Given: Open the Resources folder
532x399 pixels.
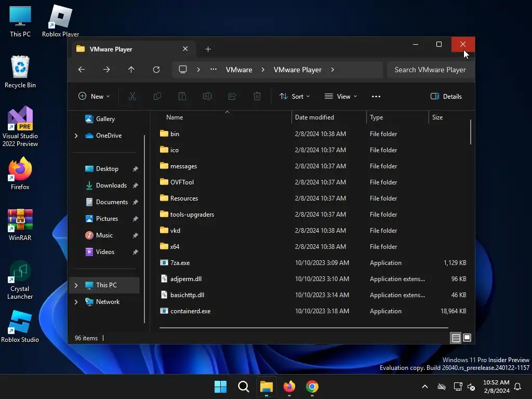Looking at the screenshot, I should coord(184,198).
